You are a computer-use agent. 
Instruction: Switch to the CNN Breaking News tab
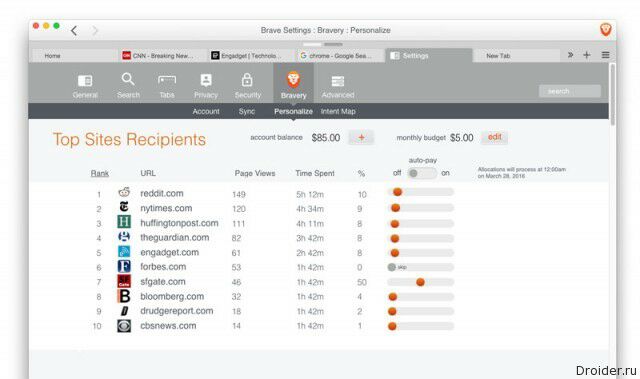[162, 55]
